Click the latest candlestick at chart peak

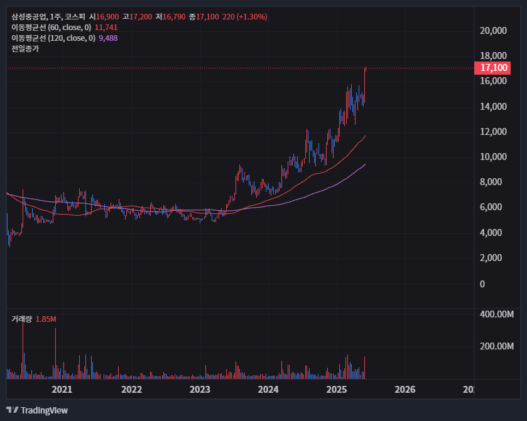point(365,84)
